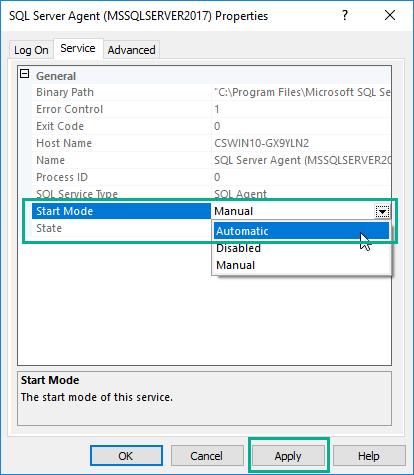The width and height of the screenshot is (414, 475).
Task: Open Help for this dialog
Action: tap(369, 456)
